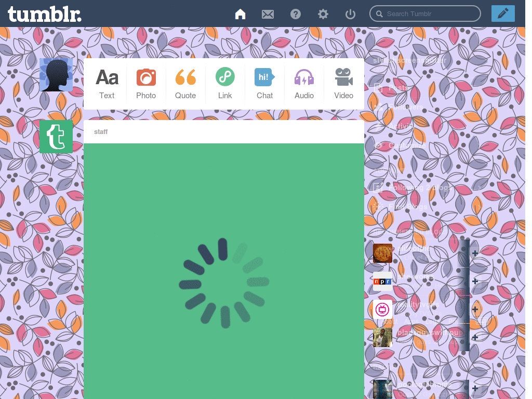
Task: Click the Search Tumblr input field
Action: click(425, 14)
